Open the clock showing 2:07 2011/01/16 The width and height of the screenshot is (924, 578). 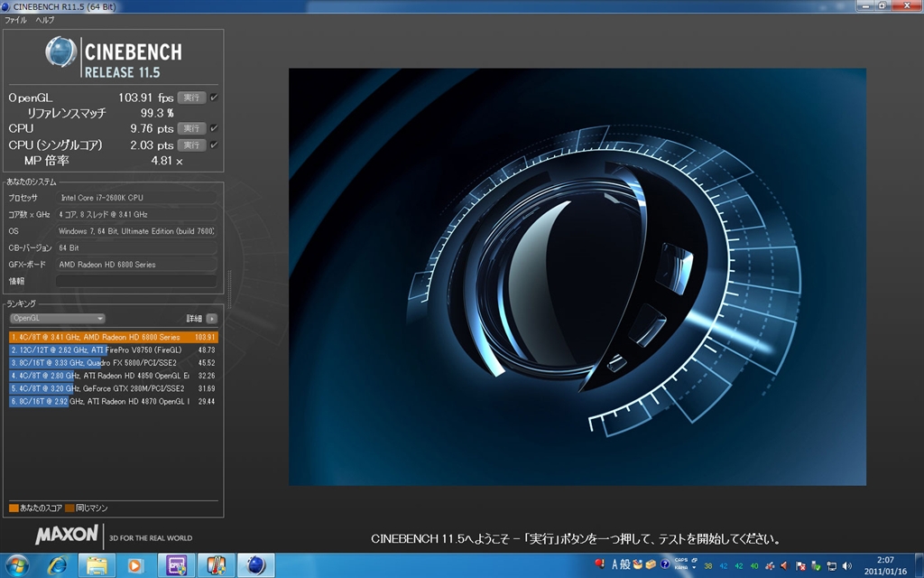[x=885, y=565]
